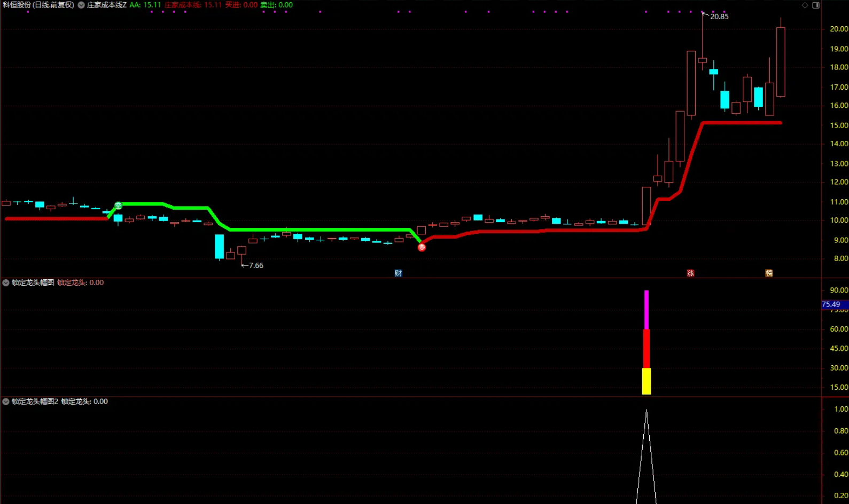The image size is (849, 504).
Task: Click the yellow segment of indicator bar
Action: point(647,381)
